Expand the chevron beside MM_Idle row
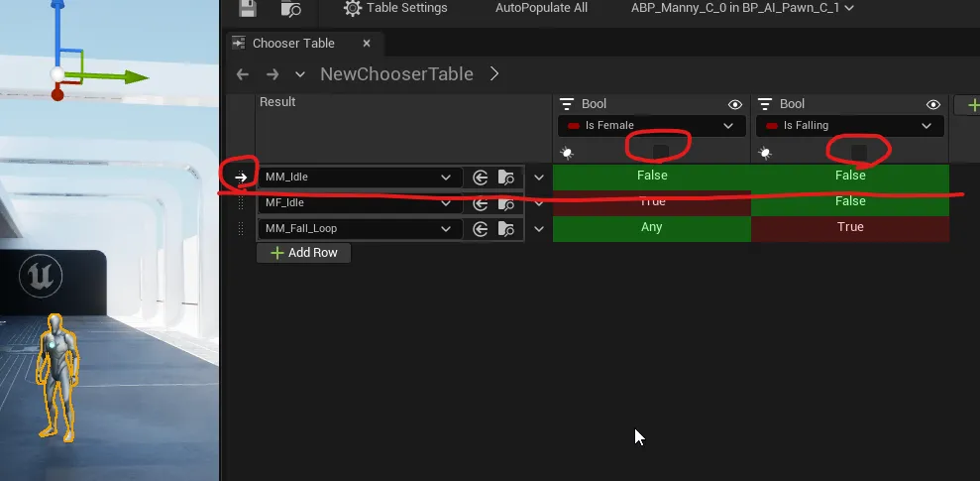 (539, 178)
